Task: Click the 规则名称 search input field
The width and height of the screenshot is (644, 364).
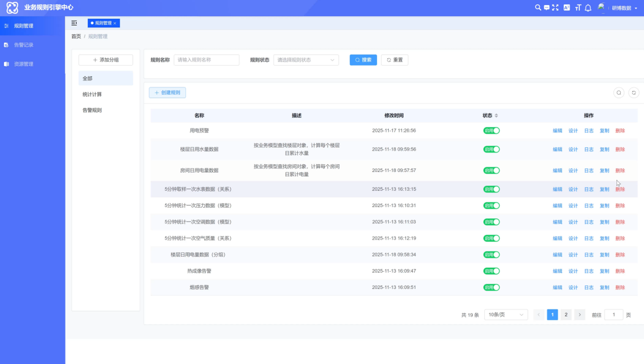Action: coord(206,60)
